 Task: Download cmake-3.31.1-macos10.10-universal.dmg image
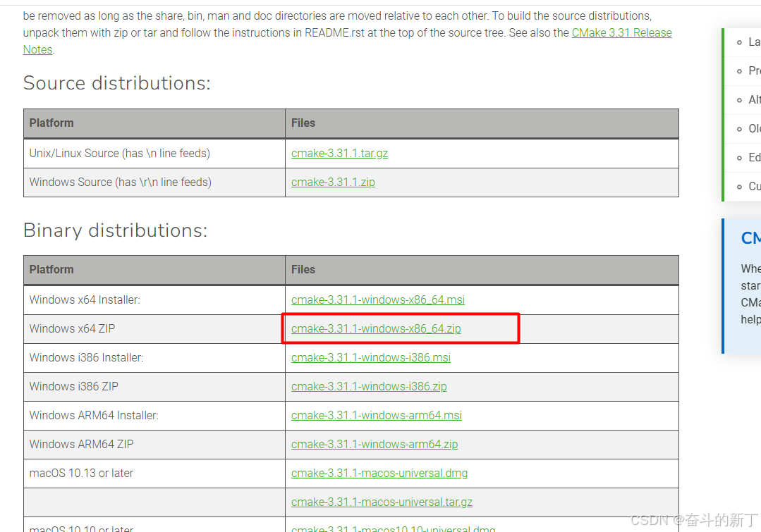tap(393, 528)
